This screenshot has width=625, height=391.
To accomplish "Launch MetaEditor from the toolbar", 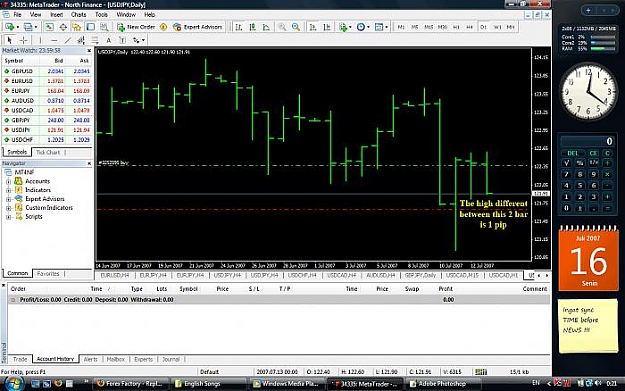I will pyautogui.click(x=163, y=27).
